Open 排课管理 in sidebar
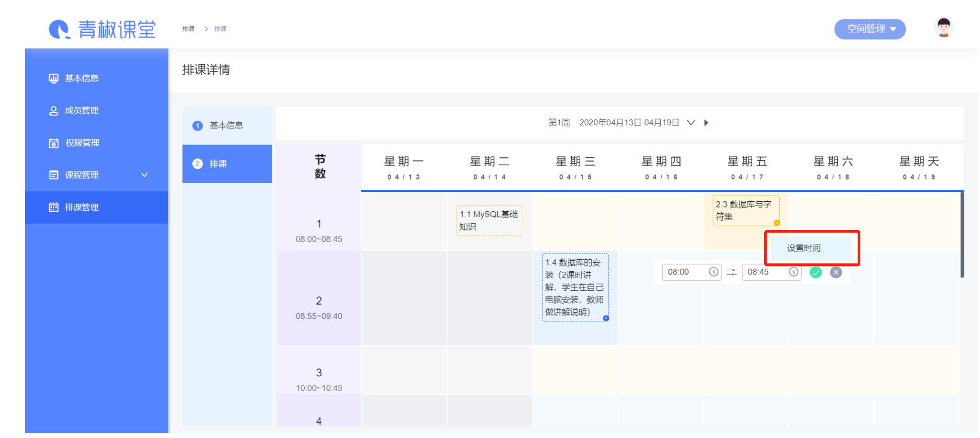The image size is (980, 438). coord(97,208)
